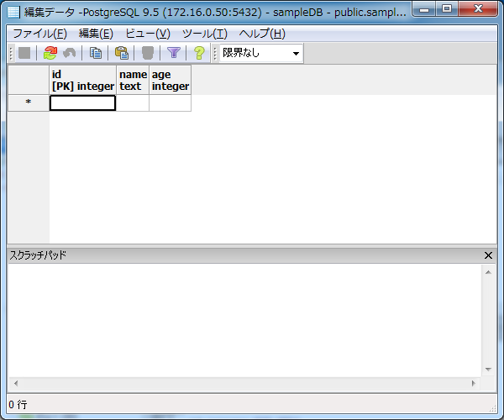Maximize the 編集データ window
The width and height of the screenshot is (504, 420).
pyautogui.click(x=447, y=8)
